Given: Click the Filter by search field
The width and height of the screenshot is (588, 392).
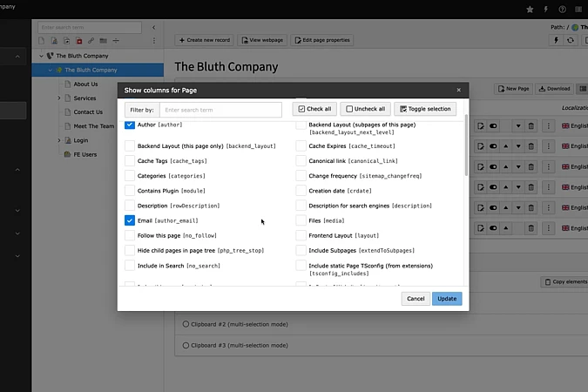Looking at the screenshot, I should point(220,110).
